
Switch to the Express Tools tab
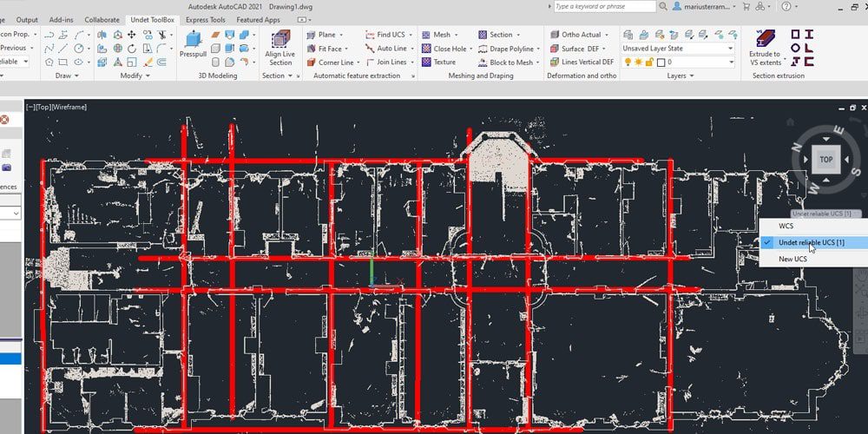pyautogui.click(x=205, y=19)
